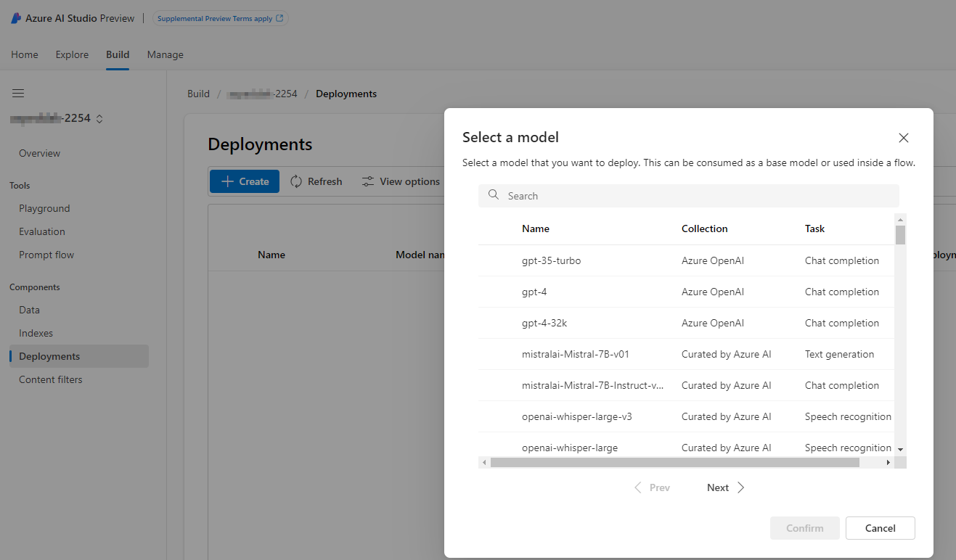
Task: Click the search magnifier icon
Action: [x=494, y=195]
